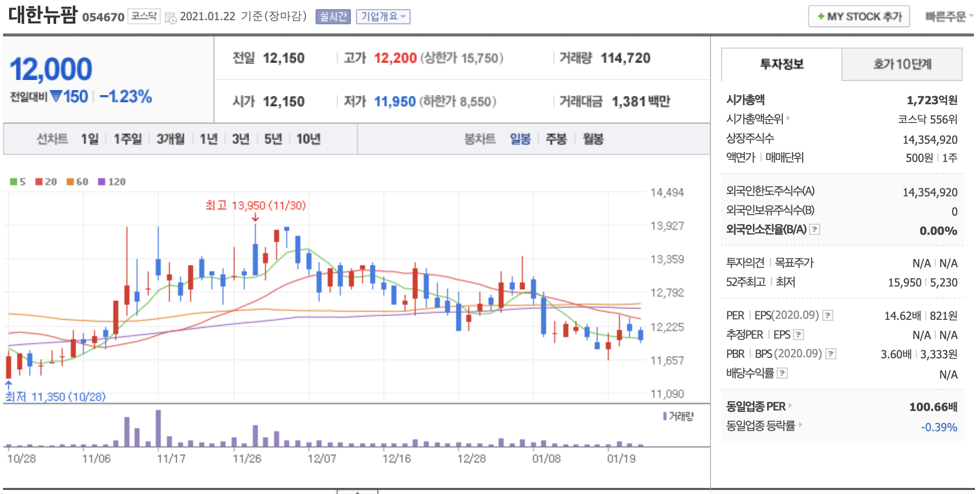
Task: Open help icon beside PER EPS(2020.09)
Action: point(827,315)
